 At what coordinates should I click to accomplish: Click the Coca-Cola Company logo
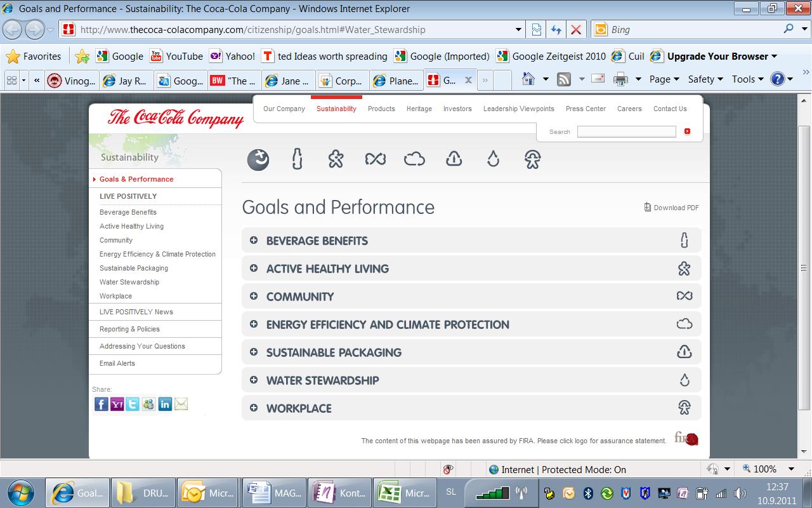click(x=176, y=117)
